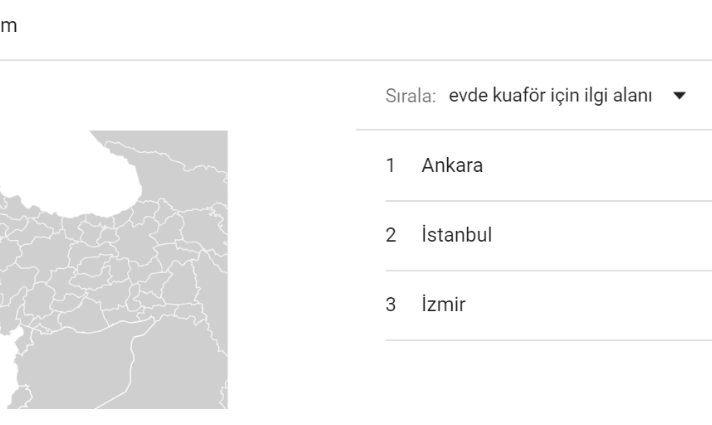Select the Ankara row in the ranking
Viewport: 712px width, 425px height.
click(x=549, y=165)
